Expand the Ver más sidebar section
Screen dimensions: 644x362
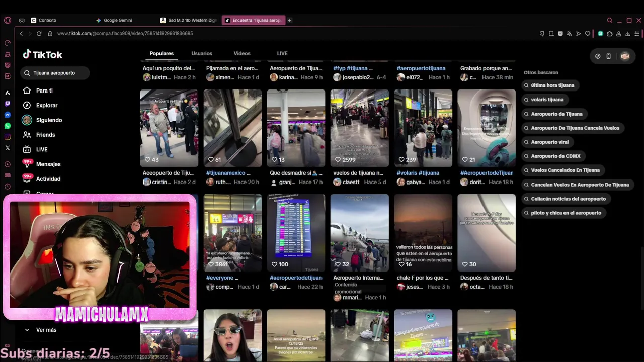[x=41, y=330]
